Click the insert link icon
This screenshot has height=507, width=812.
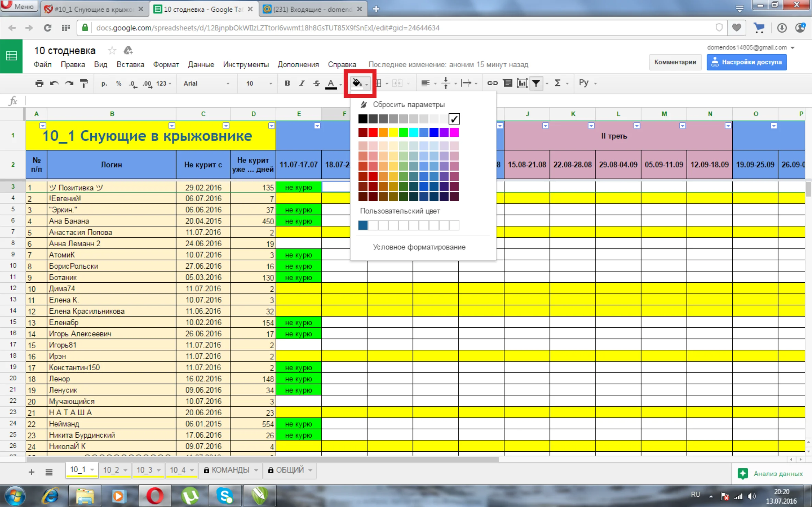(492, 83)
